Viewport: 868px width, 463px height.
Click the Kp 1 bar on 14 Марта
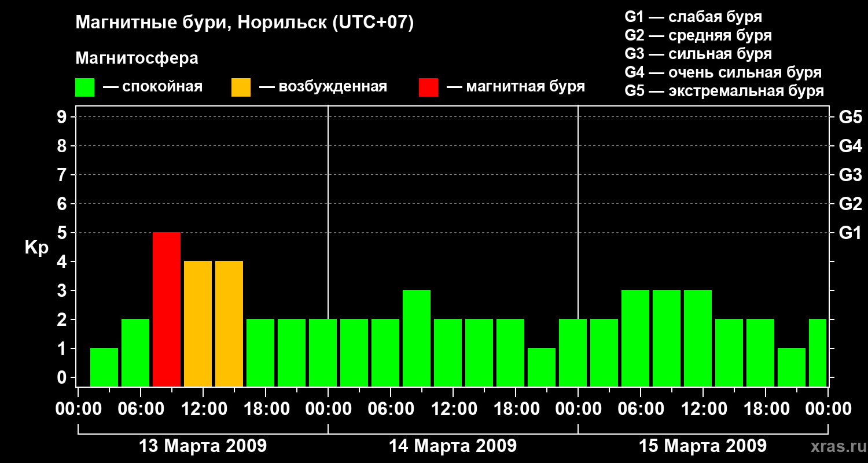coord(542,367)
